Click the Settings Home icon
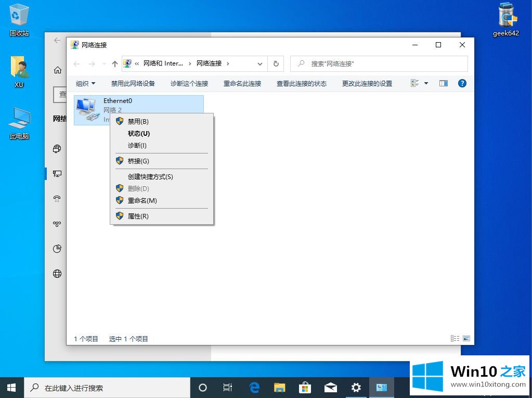 [58, 70]
